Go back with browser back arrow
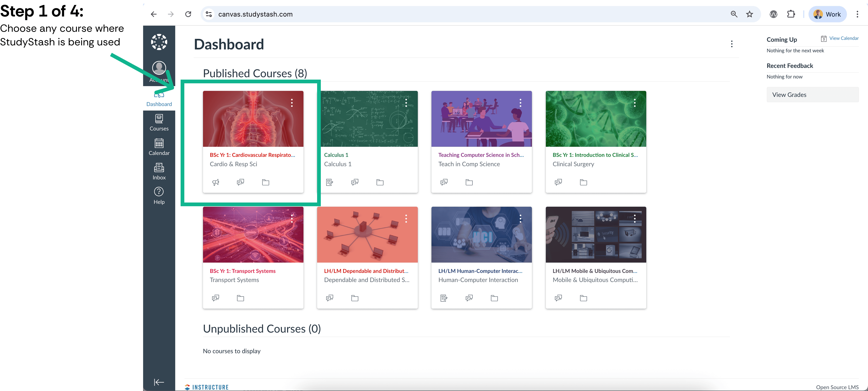Screen dimensions: 868x391 [x=154, y=14]
